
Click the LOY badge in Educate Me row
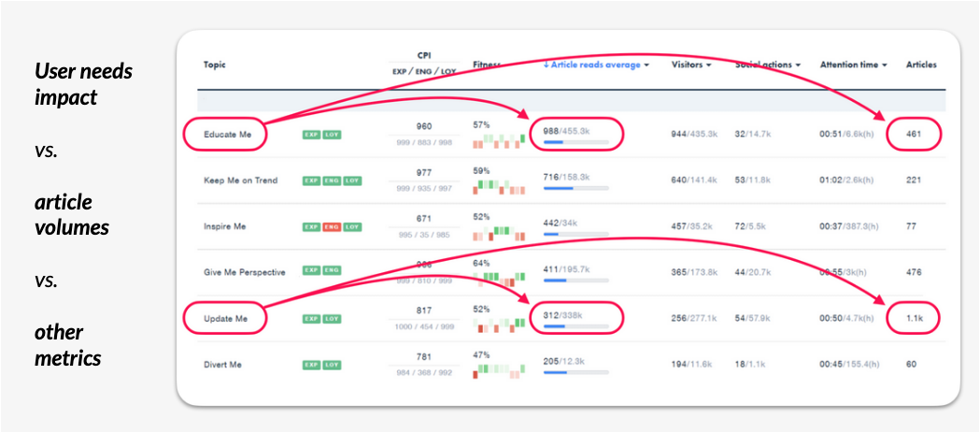331,135
